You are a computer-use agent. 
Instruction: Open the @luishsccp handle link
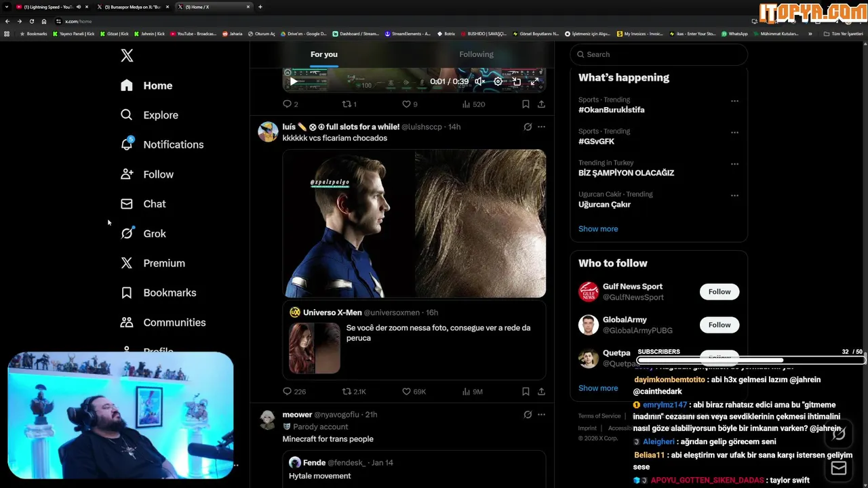coord(422,127)
